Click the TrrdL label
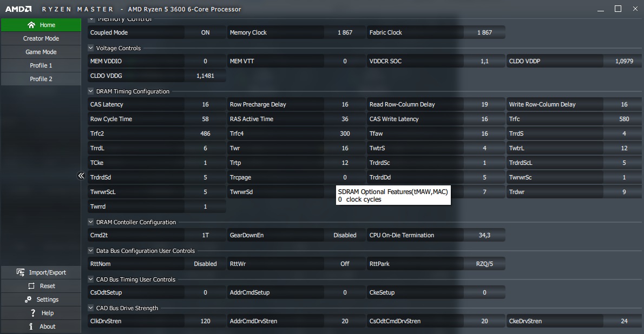 point(97,148)
